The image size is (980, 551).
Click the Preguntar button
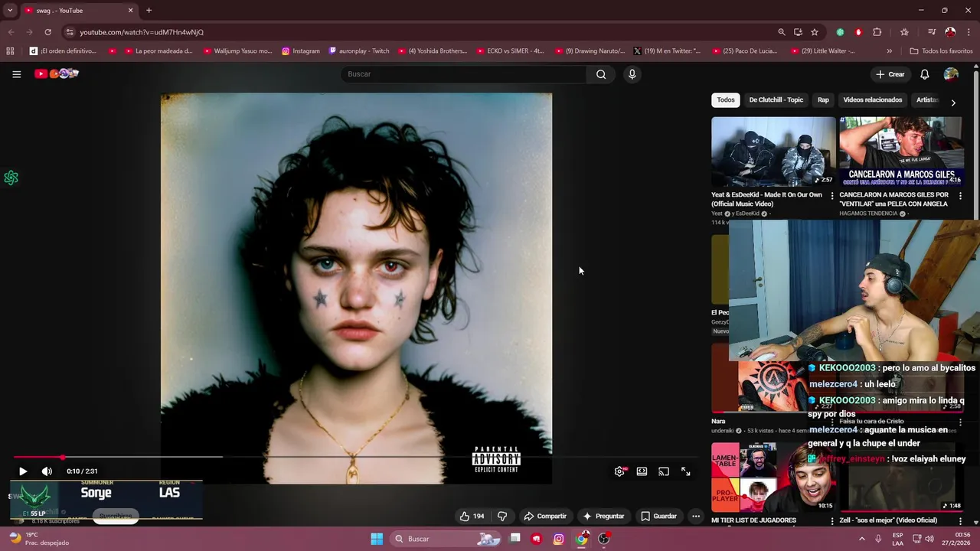tap(603, 516)
